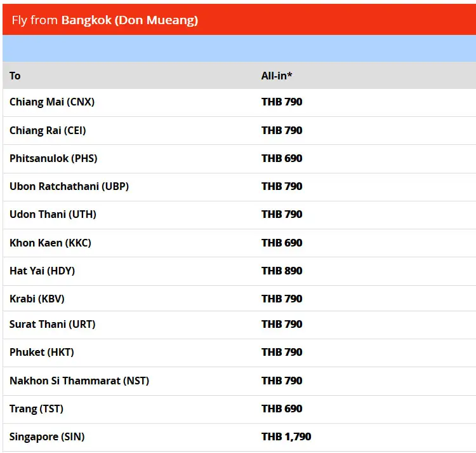The width and height of the screenshot is (476, 453).
Task: Click the 'Fly from Bangkok (Don Mueang)' header
Action: (x=105, y=20)
